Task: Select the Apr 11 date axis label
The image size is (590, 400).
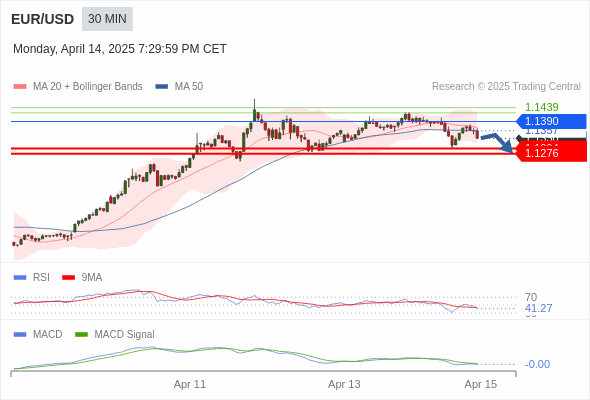Action: (190, 384)
